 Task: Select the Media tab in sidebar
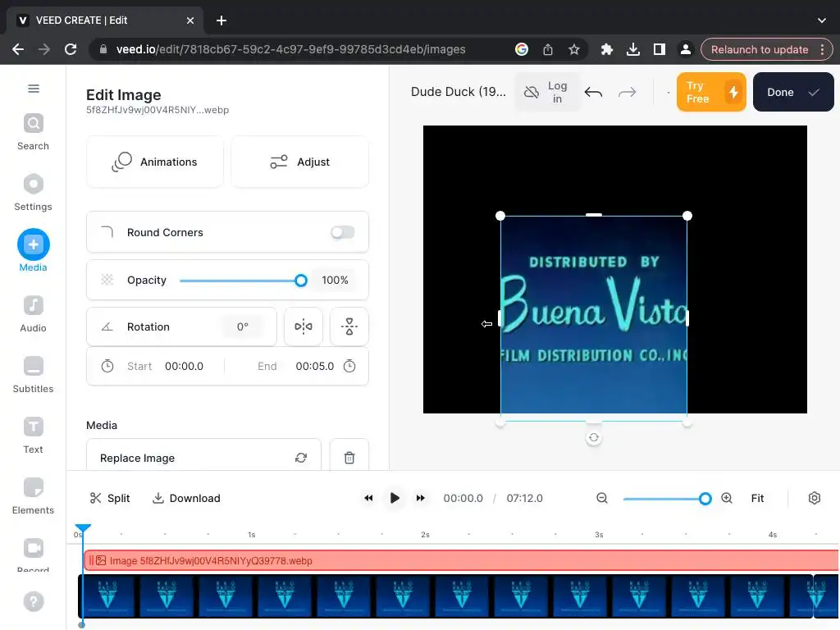[33, 251]
